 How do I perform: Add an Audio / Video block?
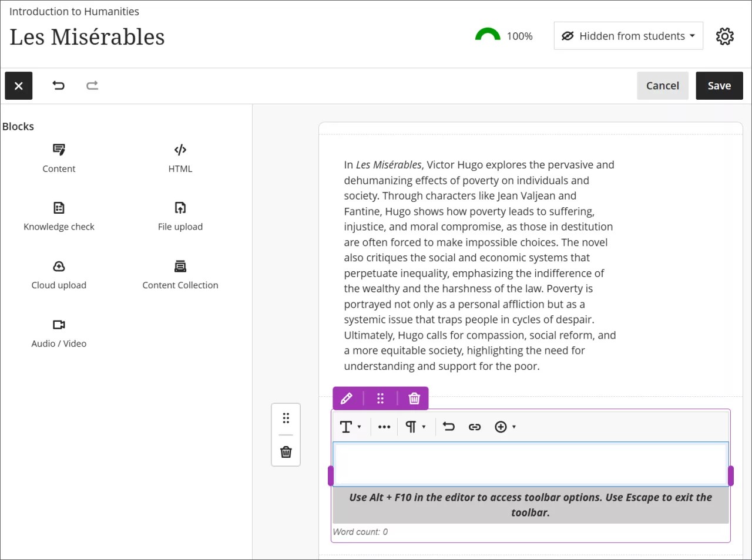coord(59,333)
